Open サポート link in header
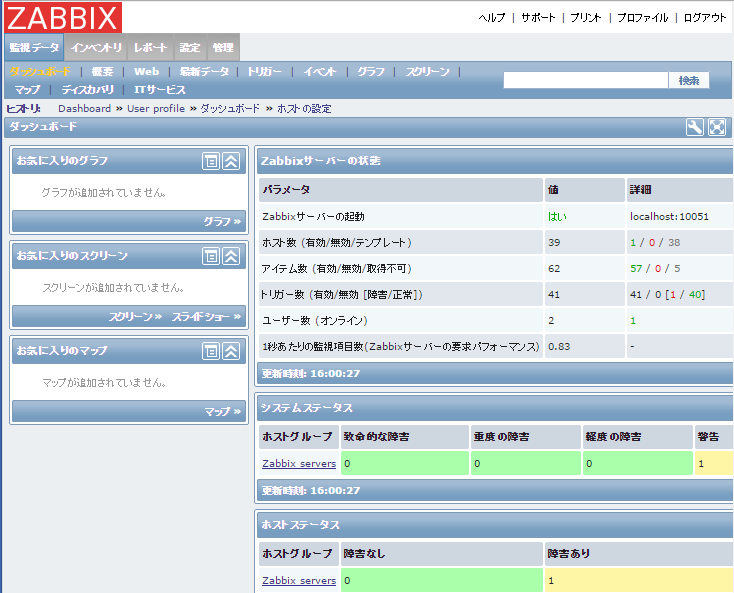The image size is (734, 593). (538, 18)
